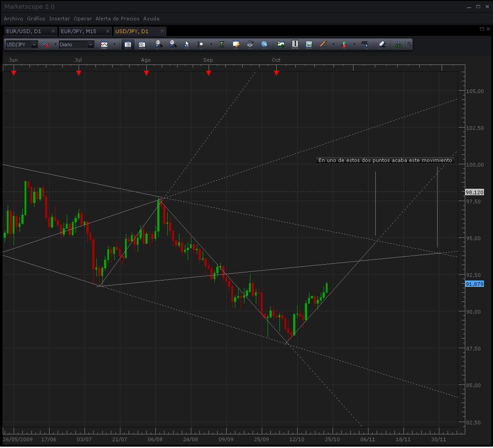Open the Operar menu
The image size is (493, 448).
coord(83,19)
